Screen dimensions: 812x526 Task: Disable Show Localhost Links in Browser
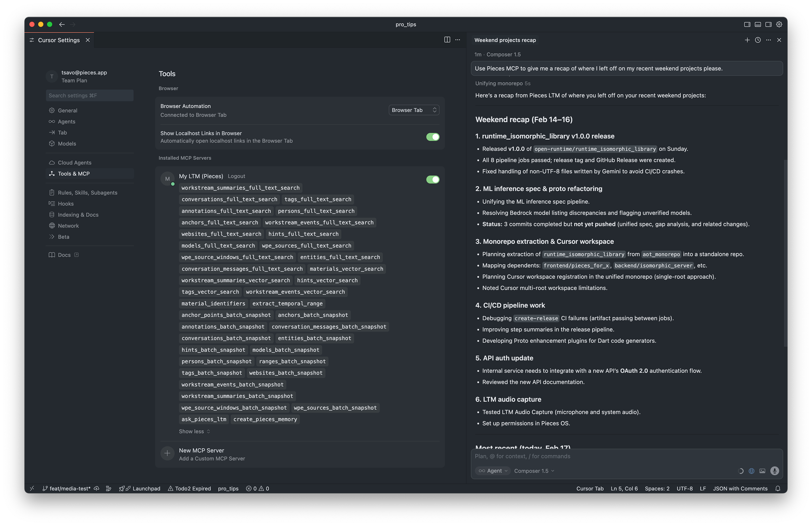tap(433, 137)
